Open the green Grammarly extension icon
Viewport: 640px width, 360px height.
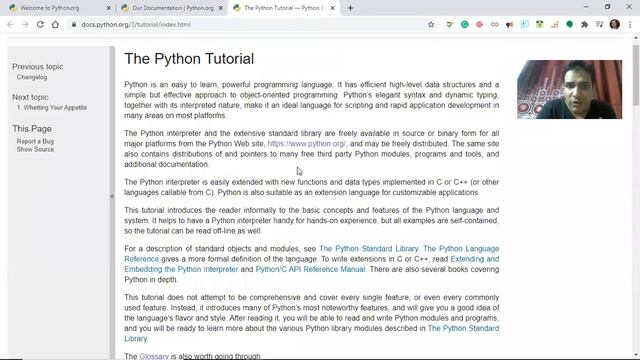[x=464, y=24]
